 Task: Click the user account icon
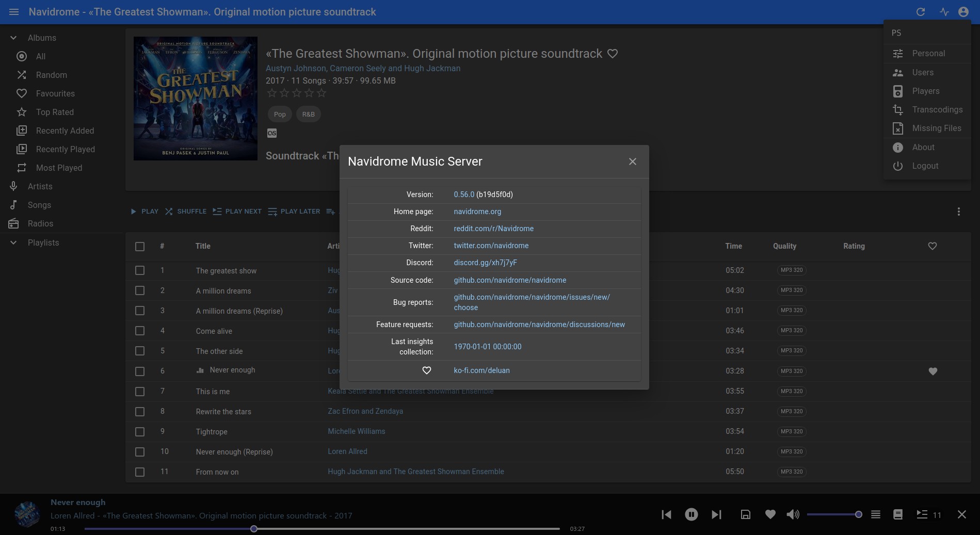click(963, 12)
